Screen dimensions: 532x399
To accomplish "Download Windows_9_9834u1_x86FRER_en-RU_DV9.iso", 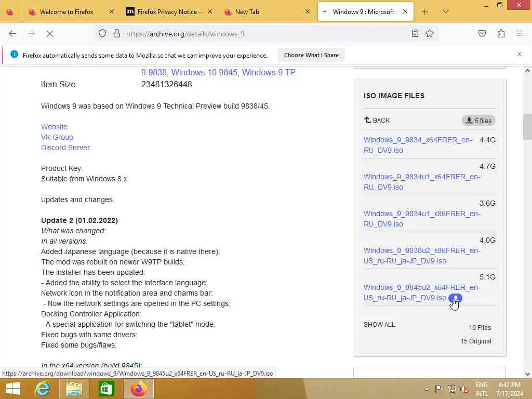I will (422, 219).
